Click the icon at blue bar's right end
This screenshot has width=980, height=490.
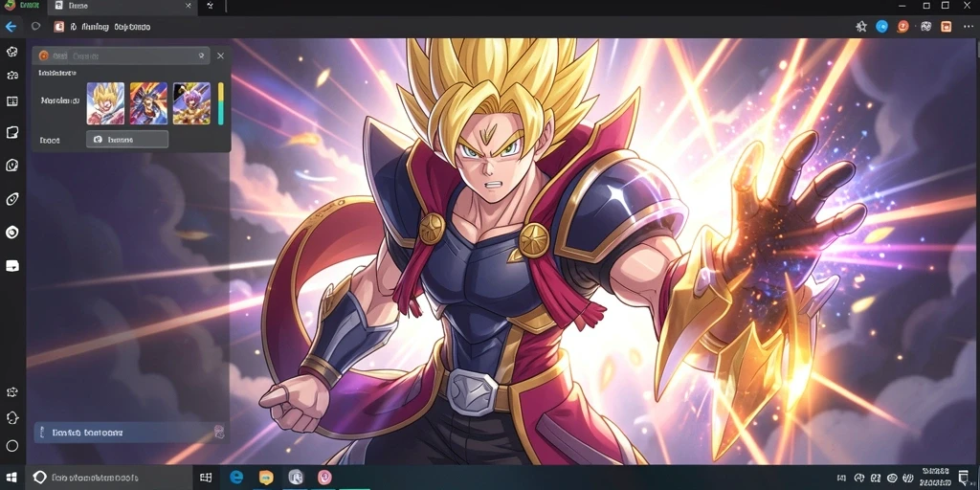218,432
